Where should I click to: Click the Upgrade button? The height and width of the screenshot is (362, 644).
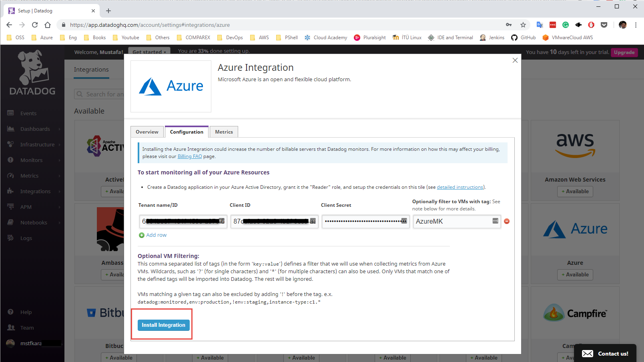(x=624, y=52)
